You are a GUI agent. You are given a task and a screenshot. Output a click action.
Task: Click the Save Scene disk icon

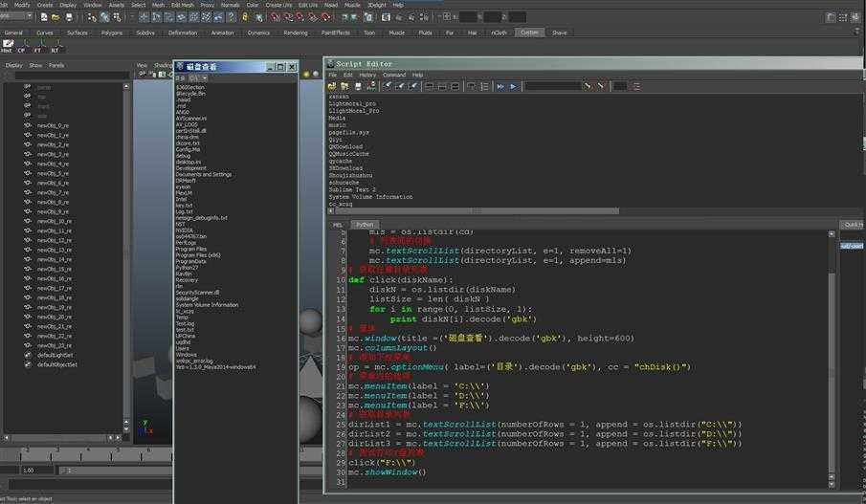[69, 17]
